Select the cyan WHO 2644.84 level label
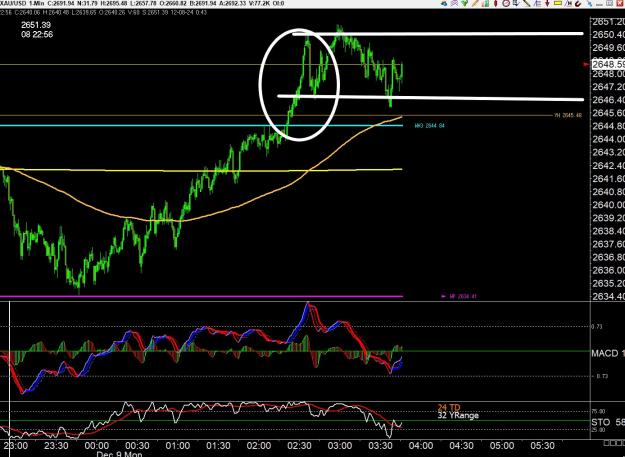The width and height of the screenshot is (625, 457). pos(430,126)
